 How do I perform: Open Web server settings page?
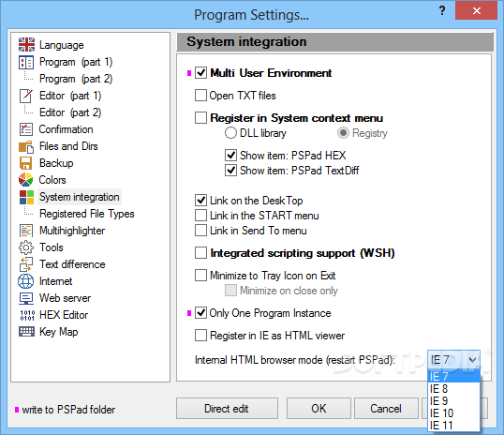(65, 298)
